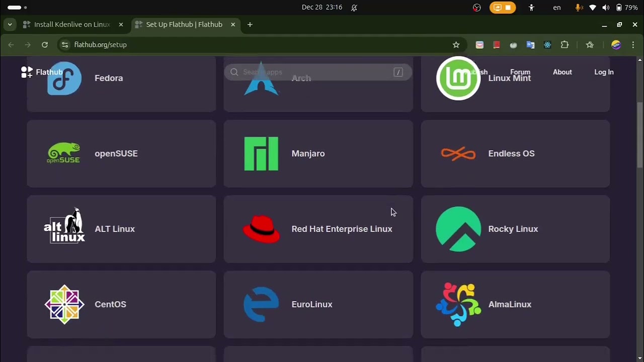The image size is (644, 362).
Task: Click the Rocky Linux distribution name
Action: (513, 229)
